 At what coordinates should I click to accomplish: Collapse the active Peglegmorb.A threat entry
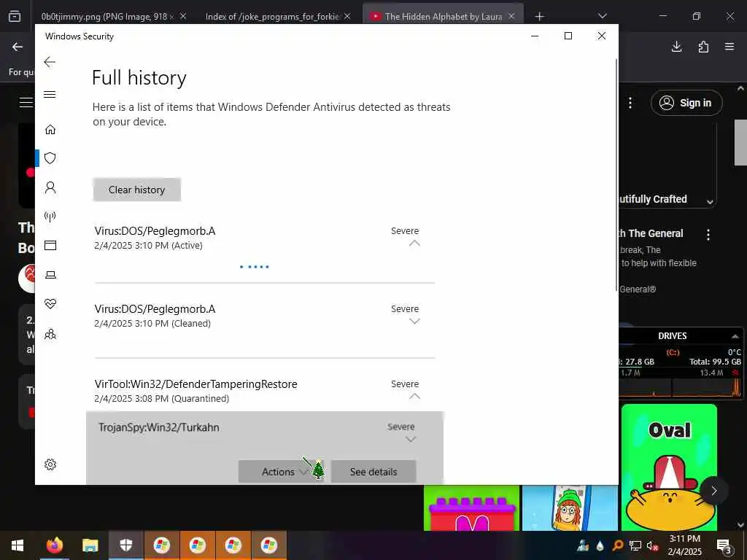pos(414,244)
